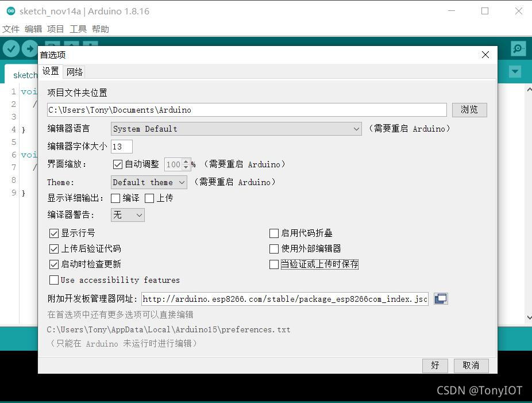Open the 工具 menu
The image size is (532, 403).
click(78, 29)
